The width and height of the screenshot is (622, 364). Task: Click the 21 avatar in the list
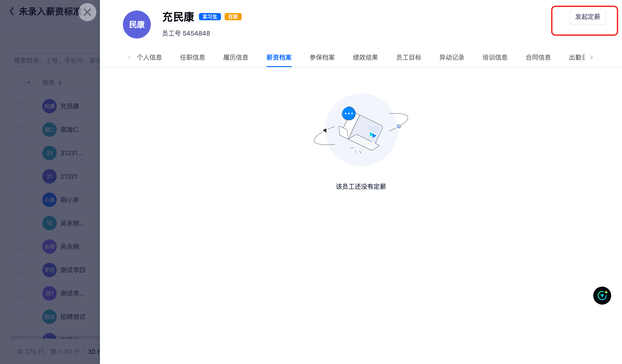click(49, 176)
